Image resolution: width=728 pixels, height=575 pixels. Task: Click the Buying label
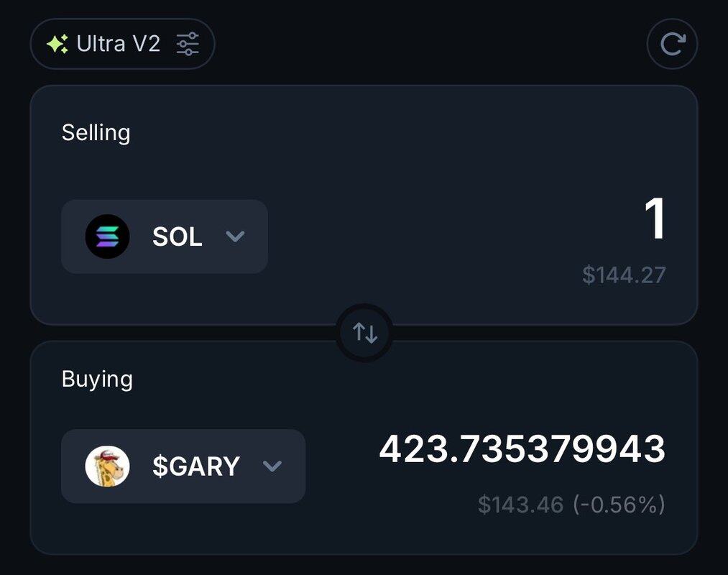[97, 379]
